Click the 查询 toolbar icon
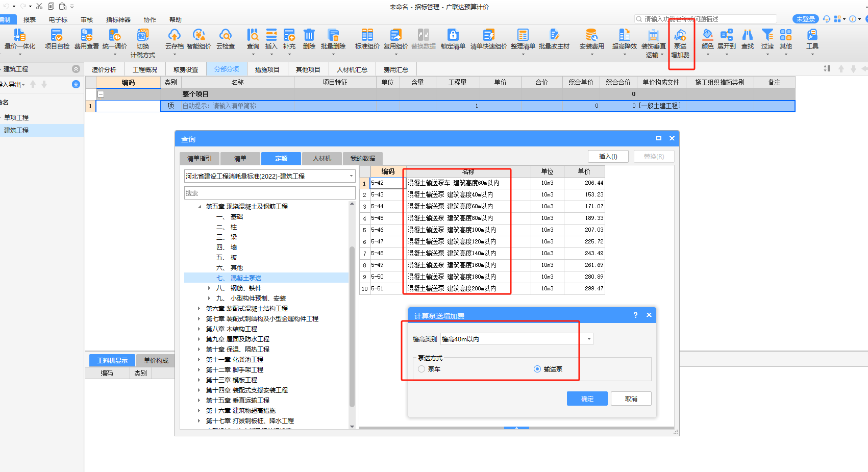The height and width of the screenshot is (472, 868). point(253,40)
